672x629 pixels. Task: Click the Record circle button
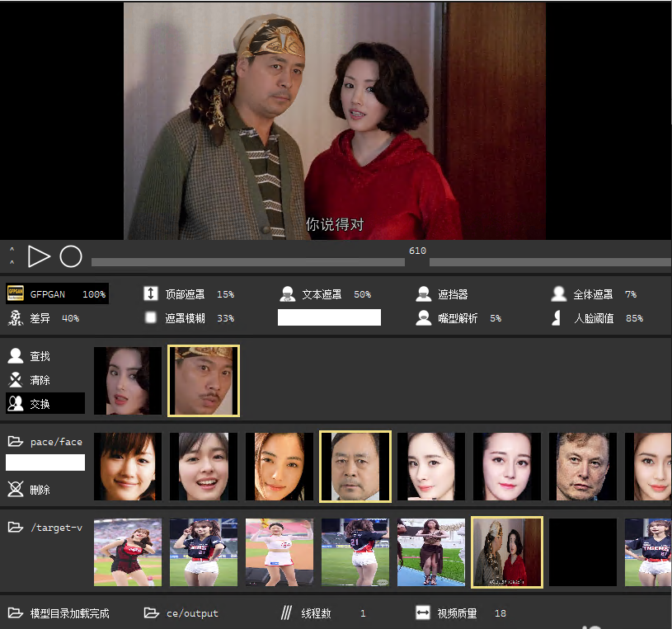point(71,256)
